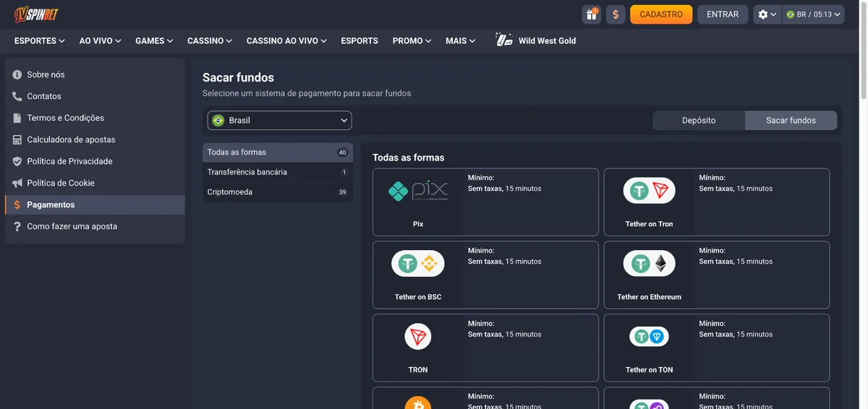This screenshot has width=868, height=409.
Task: Open the Contatos page
Action: point(95,96)
